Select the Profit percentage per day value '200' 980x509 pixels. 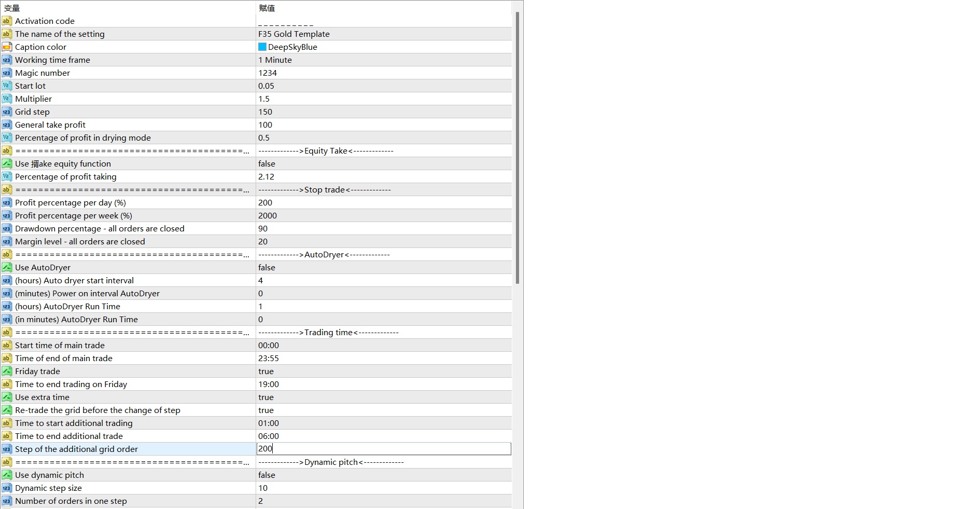[x=265, y=202]
